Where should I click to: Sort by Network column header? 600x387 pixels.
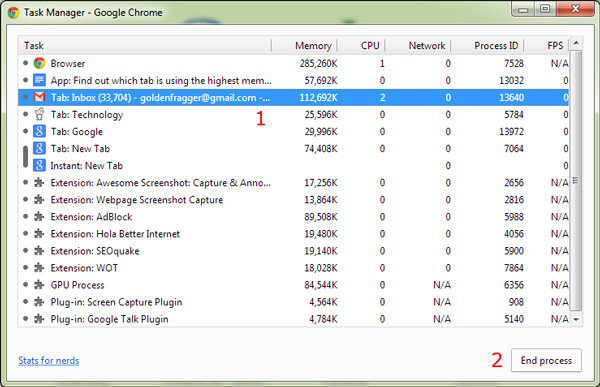pyautogui.click(x=417, y=46)
